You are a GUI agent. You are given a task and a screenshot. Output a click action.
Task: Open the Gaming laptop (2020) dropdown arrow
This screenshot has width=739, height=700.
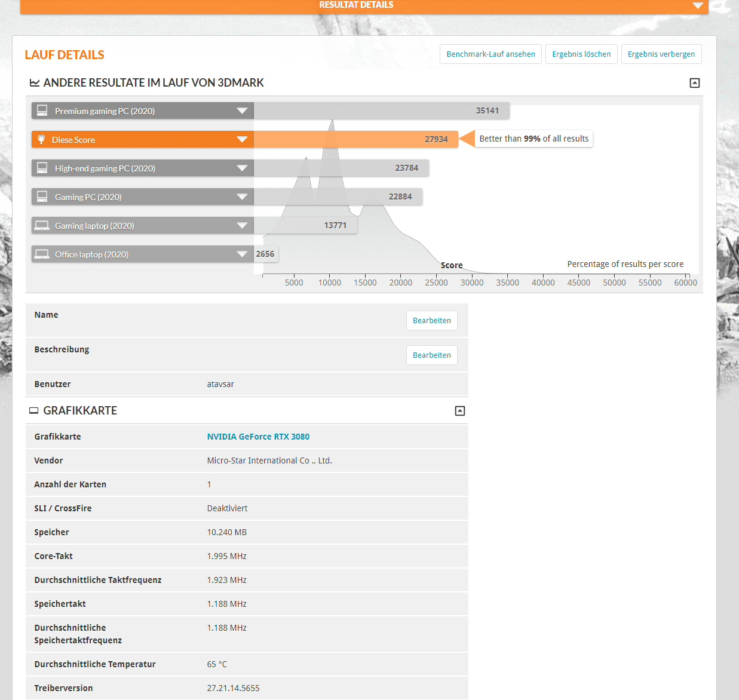(x=242, y=226)
